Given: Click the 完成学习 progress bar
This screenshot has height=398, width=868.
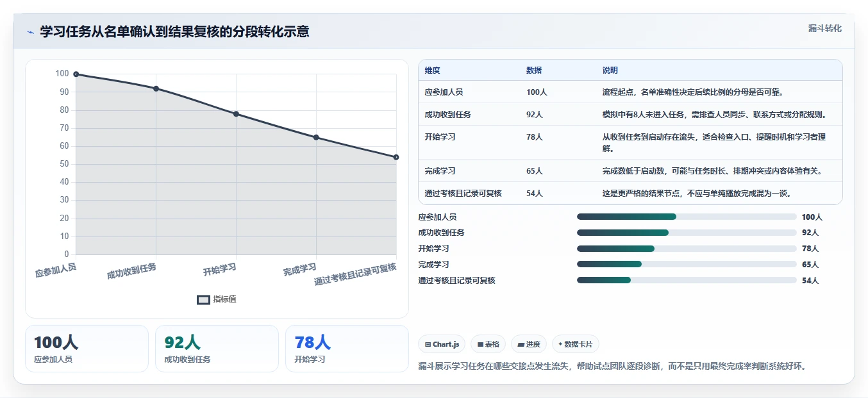Looking at the screenshot, I should point(687,264).
